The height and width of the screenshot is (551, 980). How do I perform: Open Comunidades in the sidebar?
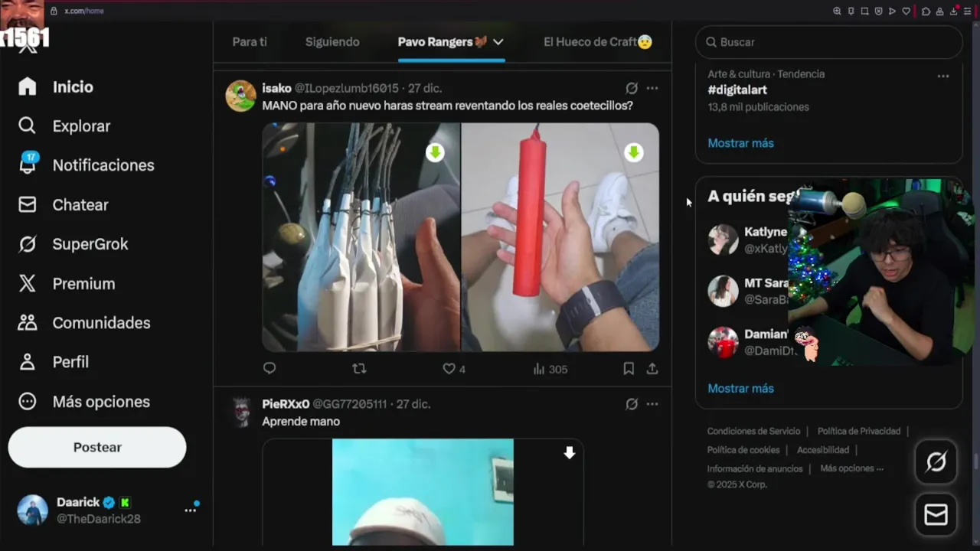click(84, 323)
